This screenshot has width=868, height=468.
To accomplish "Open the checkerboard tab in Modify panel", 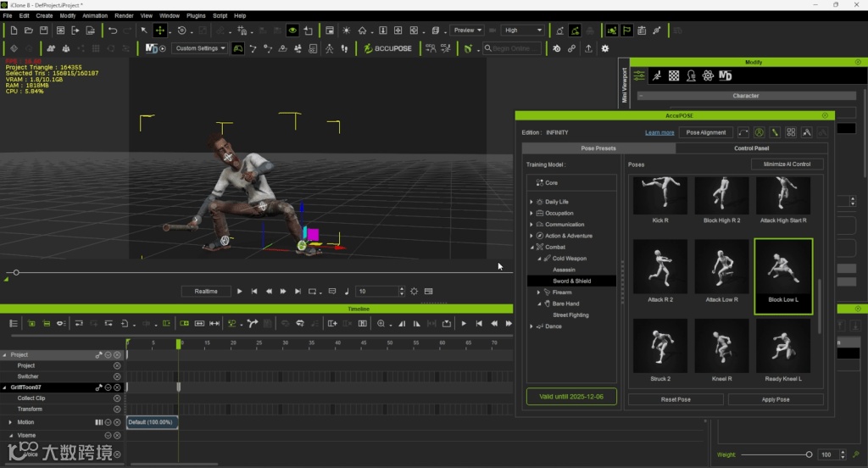I will coord(674,75).
